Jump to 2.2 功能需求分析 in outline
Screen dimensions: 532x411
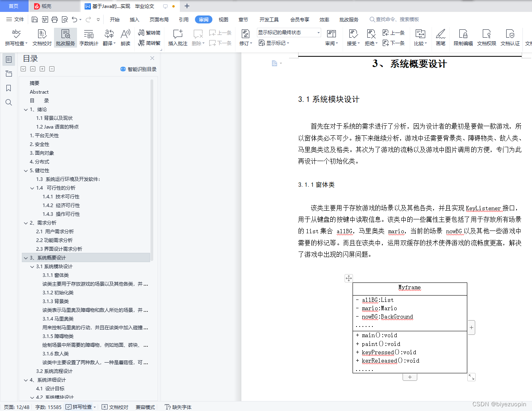54,240
